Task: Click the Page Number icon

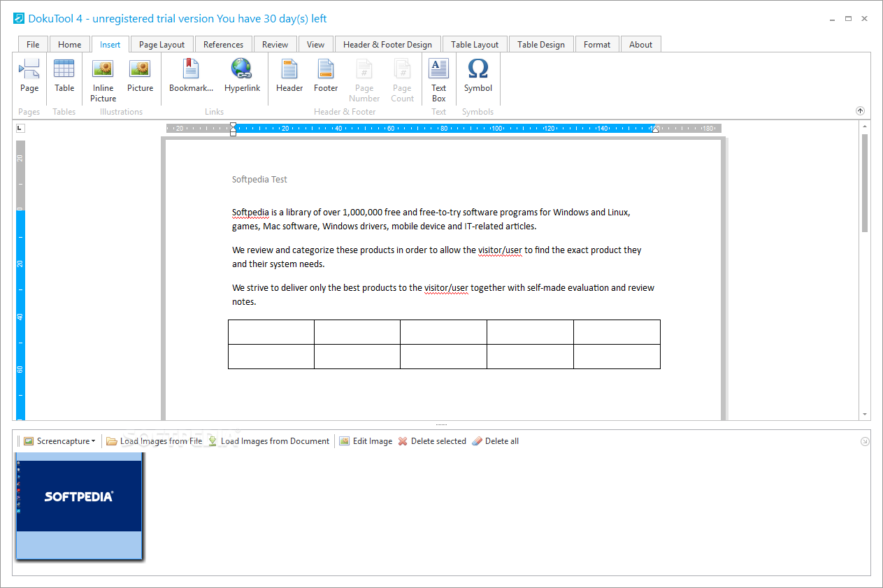Action: click(364, 80)
